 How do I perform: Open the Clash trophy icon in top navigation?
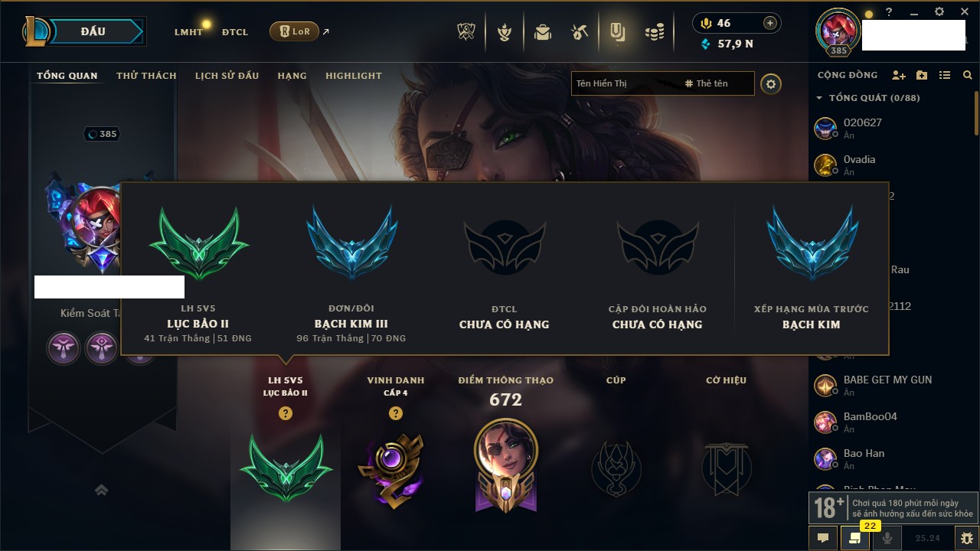coord(466,32)
